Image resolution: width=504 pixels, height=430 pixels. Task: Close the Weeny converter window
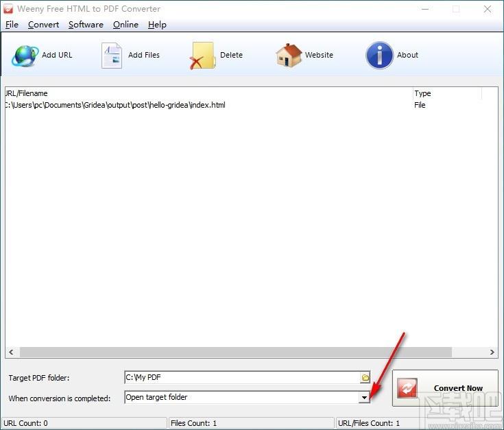click(488, 9)
